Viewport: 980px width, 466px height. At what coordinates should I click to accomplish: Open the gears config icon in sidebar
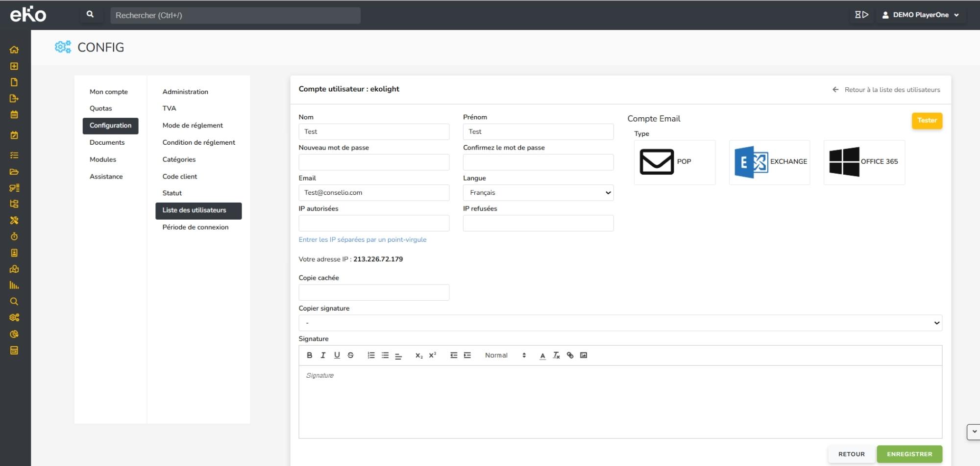tap(14, 317)
